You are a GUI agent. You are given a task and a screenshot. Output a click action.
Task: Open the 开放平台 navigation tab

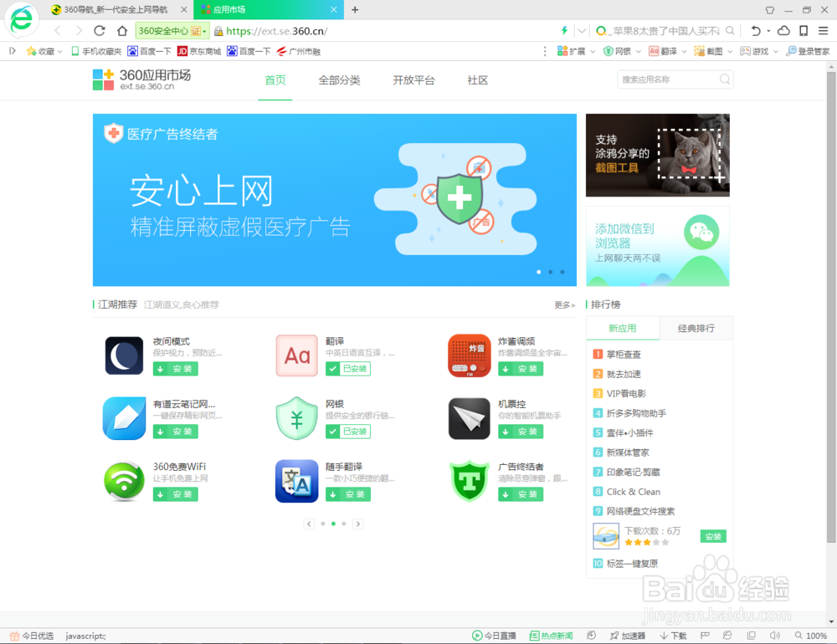coord(413,80)
